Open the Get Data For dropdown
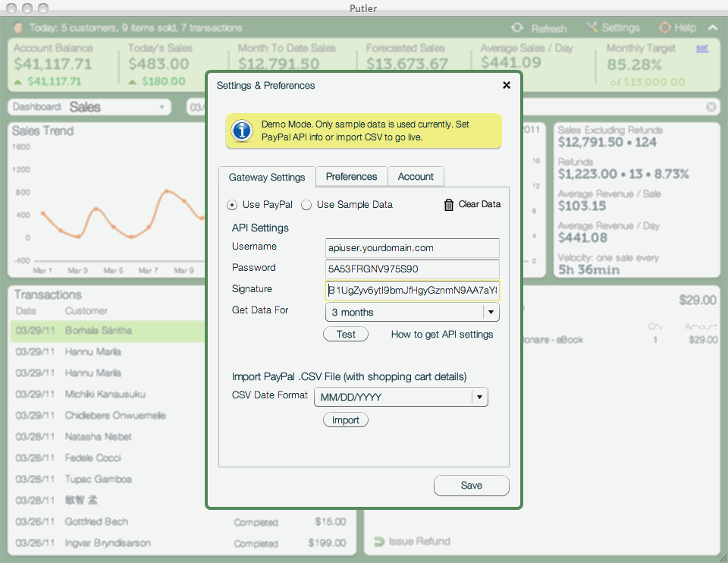728x563 pixels. (x=413, y=312)
